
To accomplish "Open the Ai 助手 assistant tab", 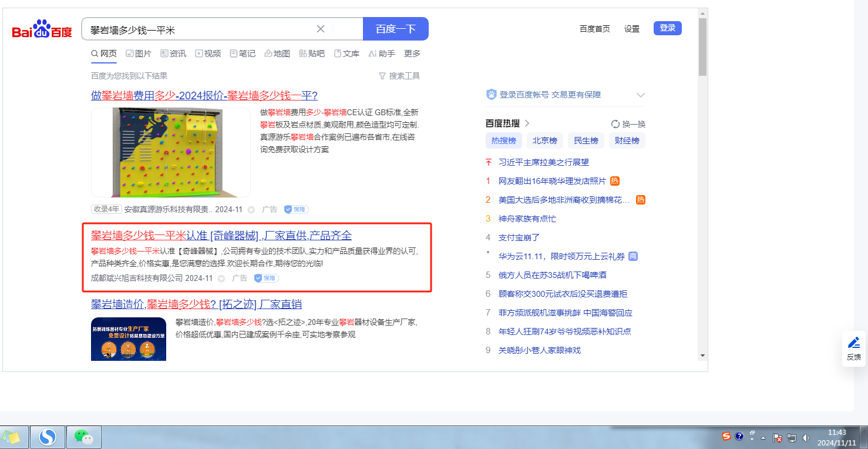I will pyautogui.click(x=382, y=53).
